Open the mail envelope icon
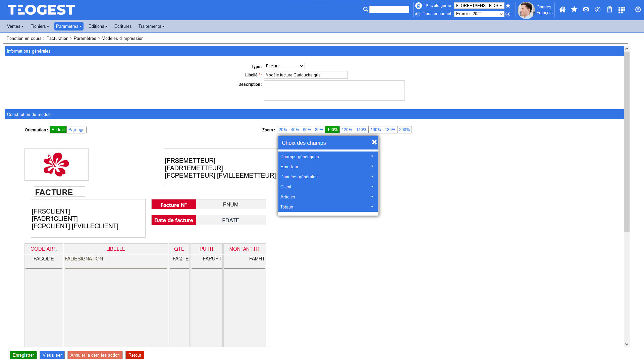The height and width of the screenshot is (362, 644). click(x=586, y=10)
